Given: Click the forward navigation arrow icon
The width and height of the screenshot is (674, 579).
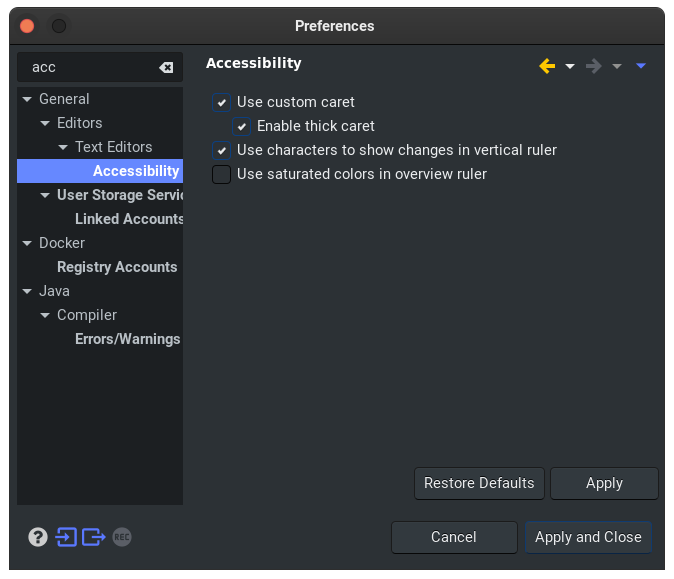Looking at the screenshot, I should [x=594, y=66].
